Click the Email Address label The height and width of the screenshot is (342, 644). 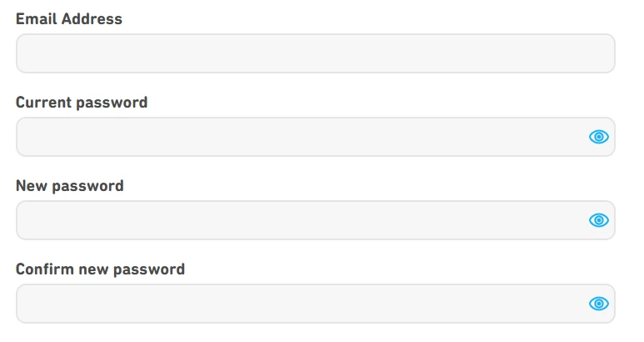click(69, 19)
